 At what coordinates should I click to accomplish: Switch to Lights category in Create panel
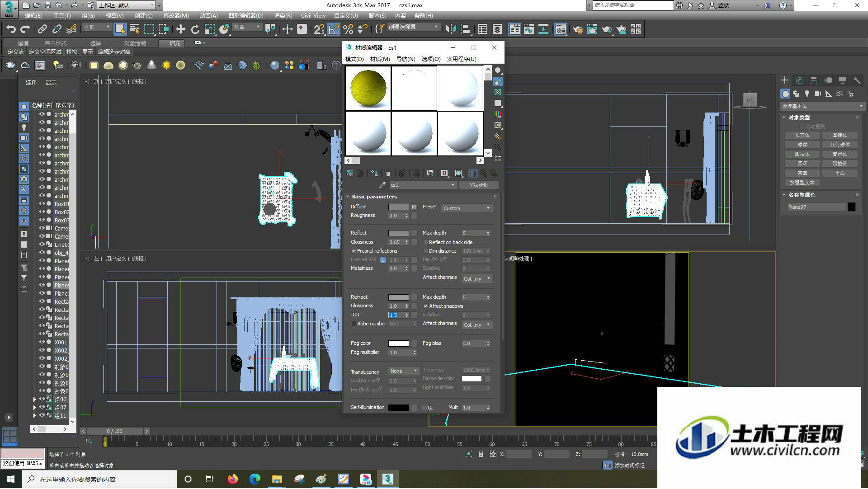(x=807, y=94)
